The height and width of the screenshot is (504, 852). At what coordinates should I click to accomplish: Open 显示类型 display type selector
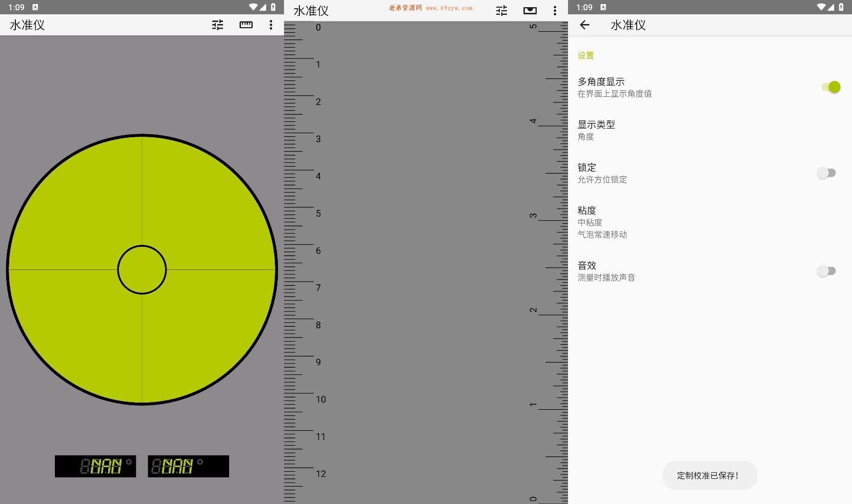[x=596, y=130]
